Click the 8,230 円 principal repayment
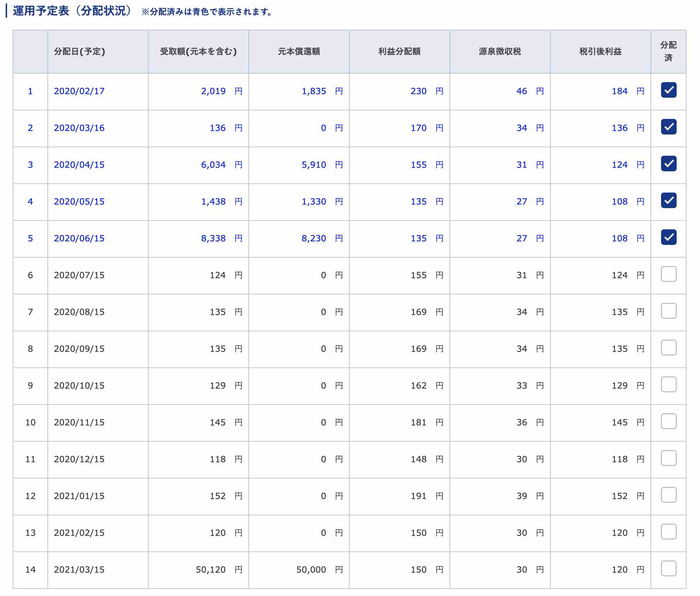Screen dimensions: 700x596 tap(322, 239)
